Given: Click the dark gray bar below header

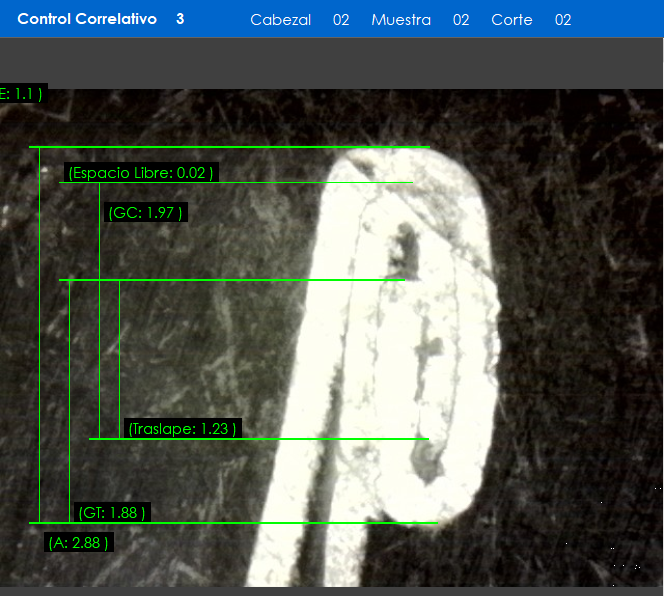Looking at the screenshot, I should pos(332,63).
